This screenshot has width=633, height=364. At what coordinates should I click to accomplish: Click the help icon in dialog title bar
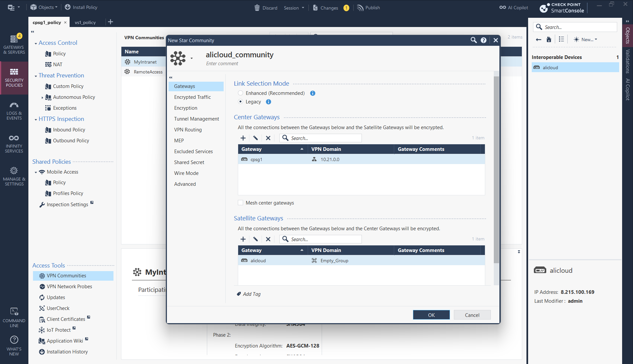(x=484, y=40)
